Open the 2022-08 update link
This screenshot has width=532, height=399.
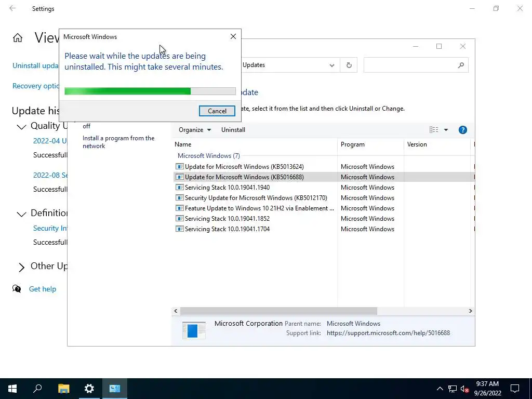click(50, 175)
